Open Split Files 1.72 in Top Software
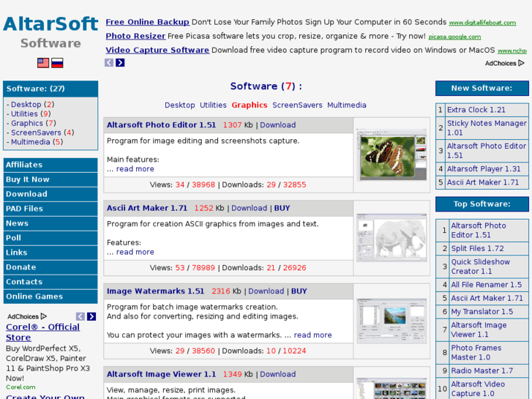The height and width of the screenshot is (399, 532). coord(477,249)
